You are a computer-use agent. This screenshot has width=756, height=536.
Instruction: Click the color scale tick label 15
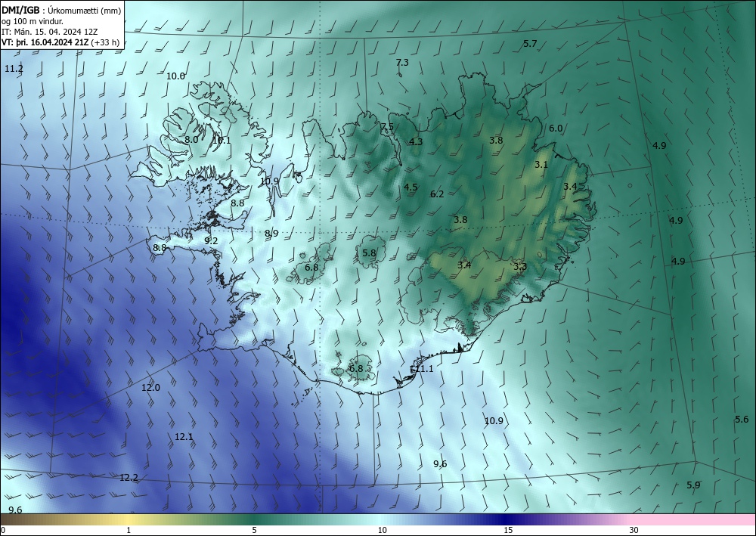click(x=508, y=531)
